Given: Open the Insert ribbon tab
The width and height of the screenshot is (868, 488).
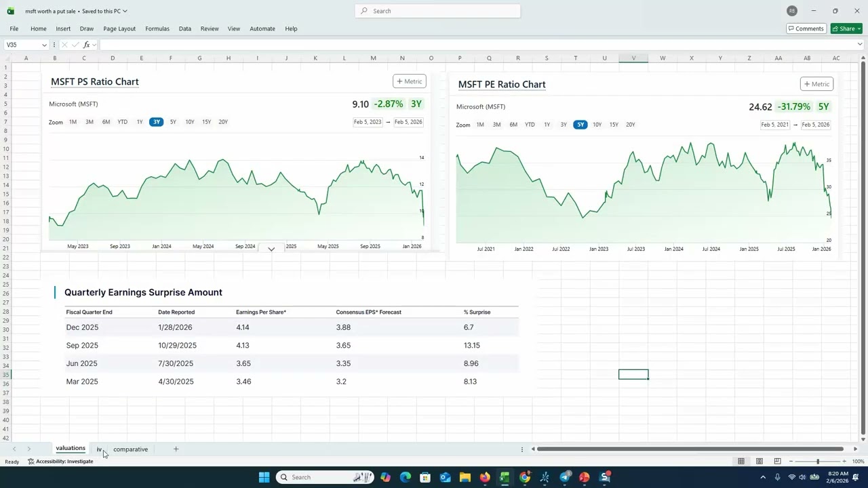Looking at the screenshot, I should click(x=63, y=28).
